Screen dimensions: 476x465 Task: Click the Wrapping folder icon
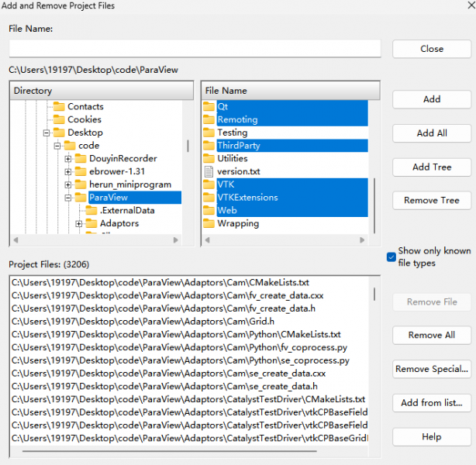pos(209,223)
